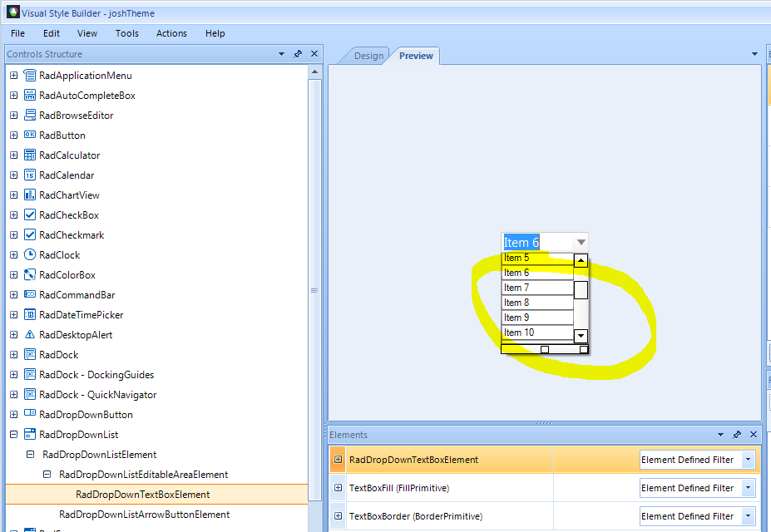Screen dimensions: 771x532
Task: Open the View menu
Action: (x=87, y=33)
